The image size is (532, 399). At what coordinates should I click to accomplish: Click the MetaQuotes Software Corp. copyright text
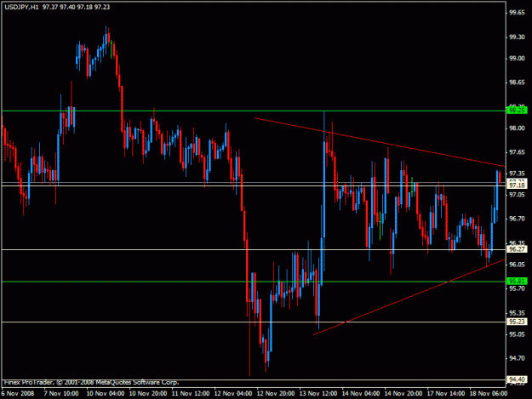[x=91, y=382]
